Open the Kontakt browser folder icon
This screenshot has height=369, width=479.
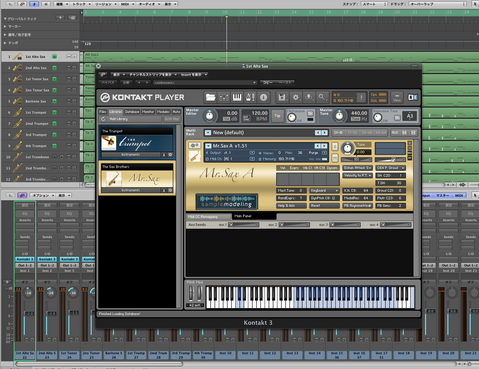tap(210, 97)
